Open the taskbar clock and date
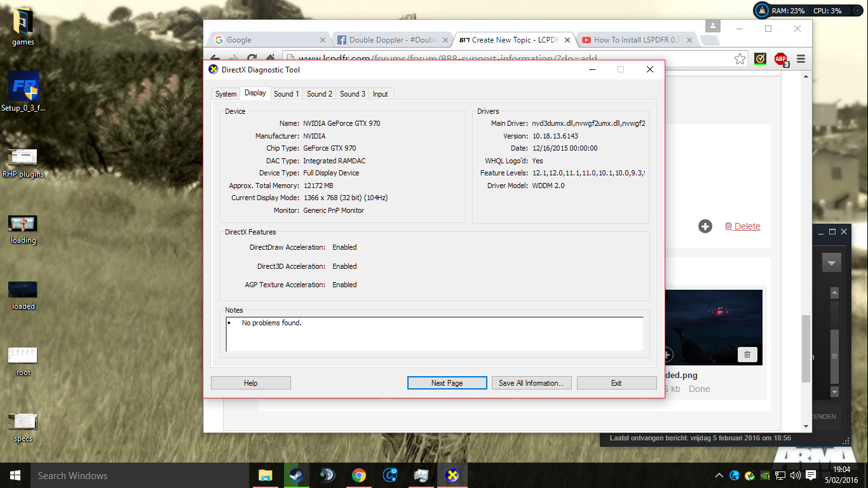 841,475
